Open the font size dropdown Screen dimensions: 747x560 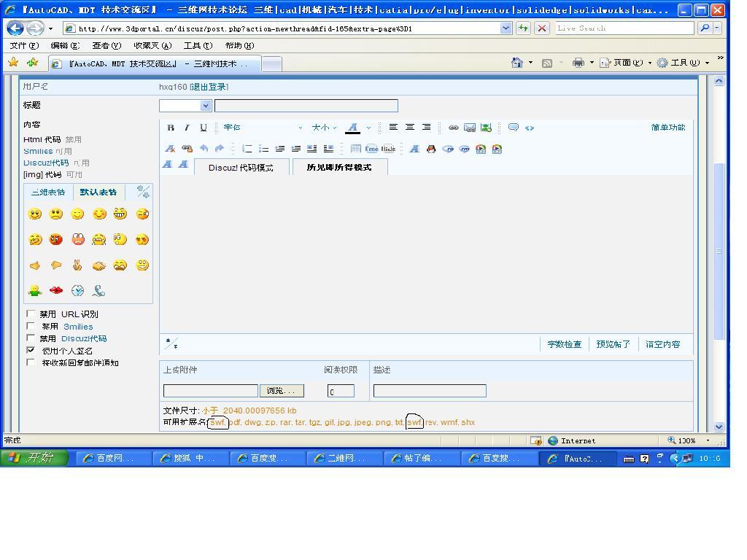pos(324,128)
